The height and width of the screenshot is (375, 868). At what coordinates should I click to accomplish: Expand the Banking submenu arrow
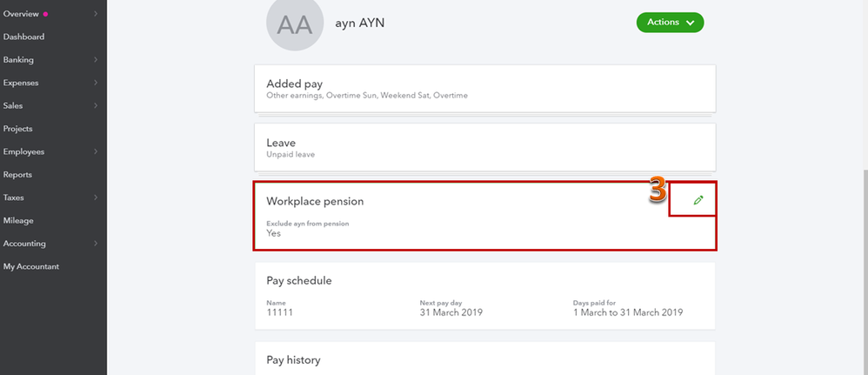(x=96, y=59)
